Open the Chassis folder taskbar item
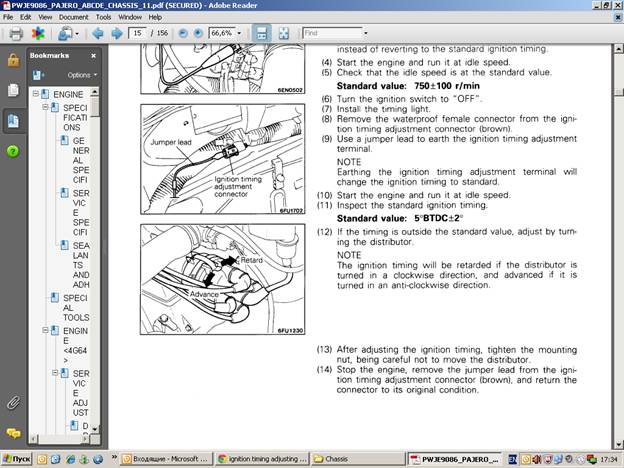The image size is (624, 468). (357, 459)
